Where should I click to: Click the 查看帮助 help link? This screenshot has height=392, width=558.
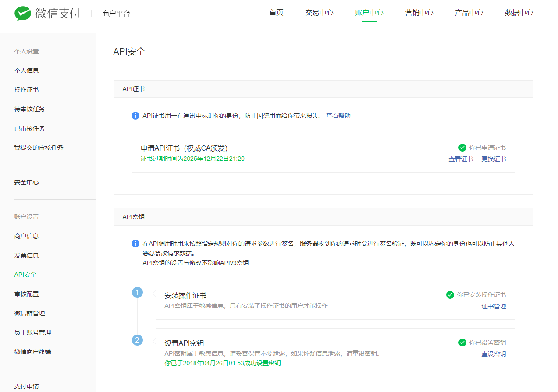click(x=338, y=116)
